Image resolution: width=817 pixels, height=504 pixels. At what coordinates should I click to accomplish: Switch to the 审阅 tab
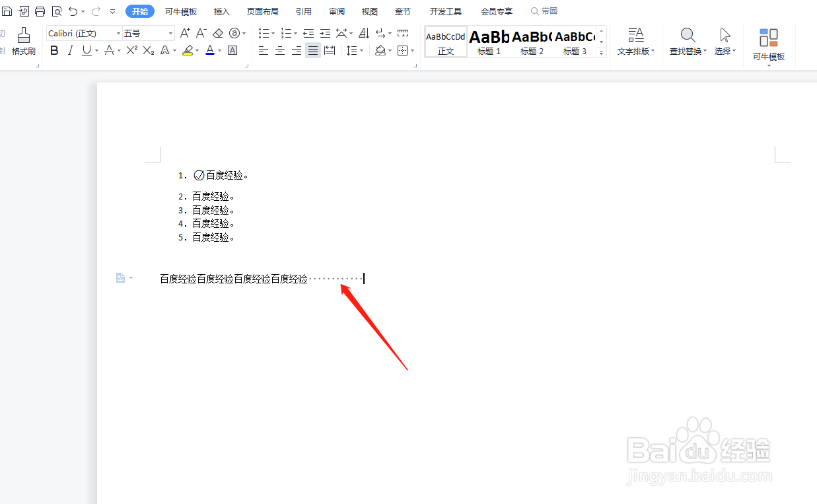[x=337, y=11]
